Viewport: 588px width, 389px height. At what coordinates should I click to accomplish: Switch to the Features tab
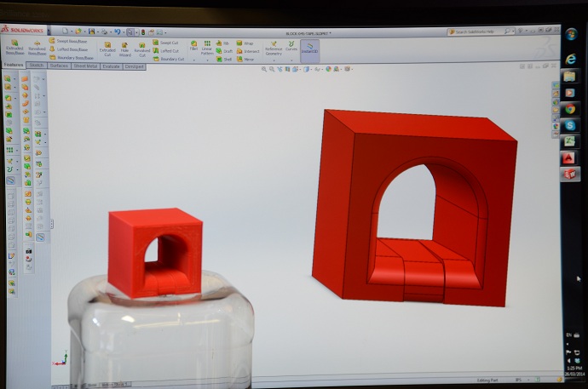(14, 65)
